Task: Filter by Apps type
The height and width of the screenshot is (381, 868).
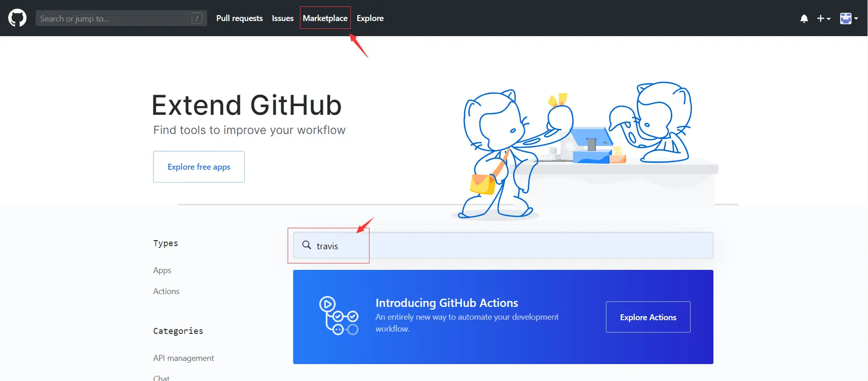Action: [162, 270]
